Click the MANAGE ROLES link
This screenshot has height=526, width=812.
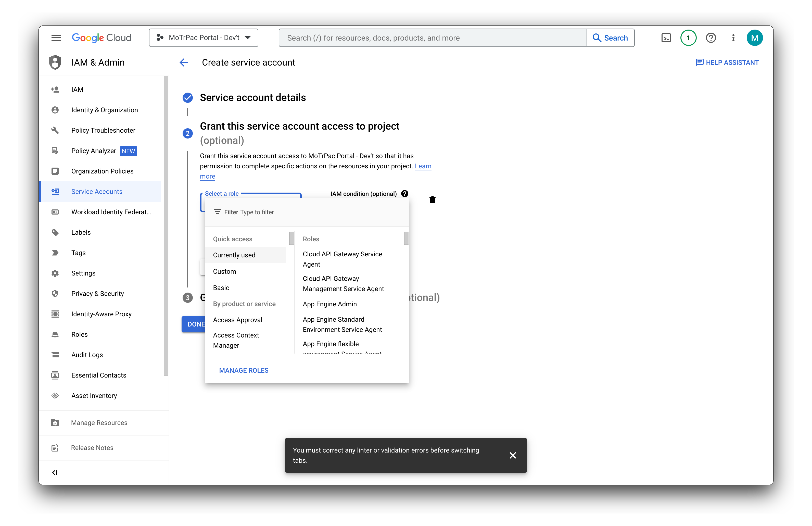tap(243, 370)
